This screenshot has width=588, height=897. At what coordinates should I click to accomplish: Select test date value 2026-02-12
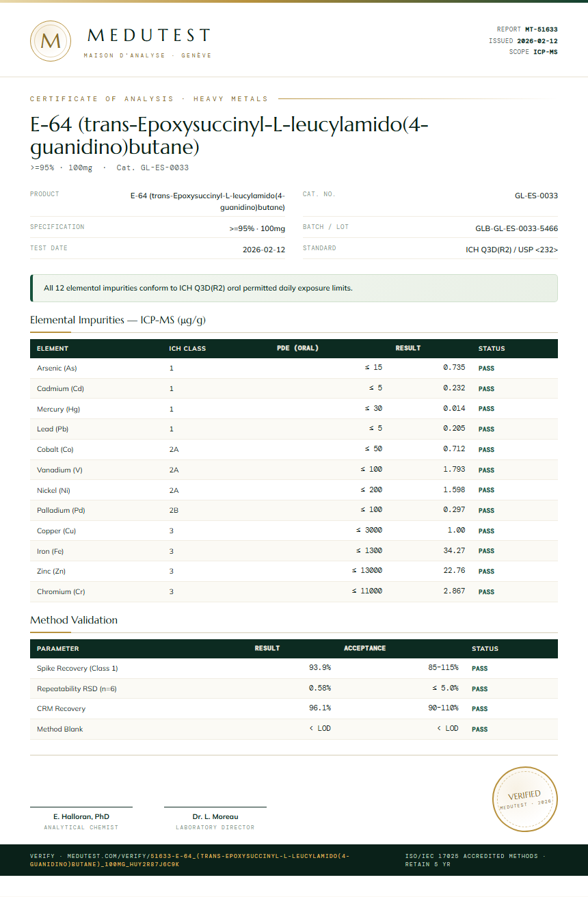264,250
